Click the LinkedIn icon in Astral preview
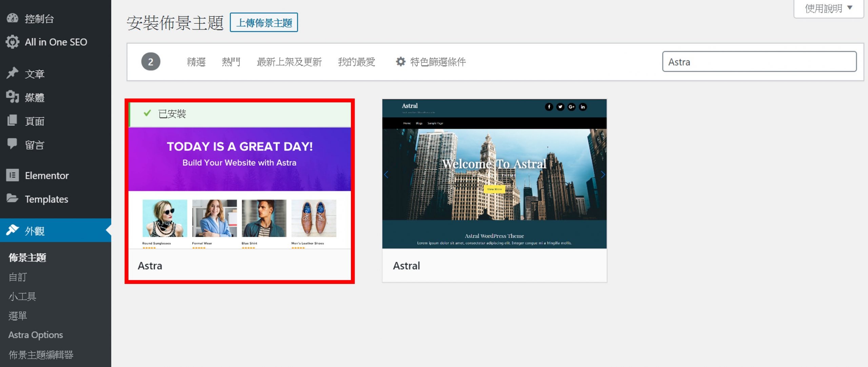The height and width of the screenshot is (367, 868). point(583,107)
